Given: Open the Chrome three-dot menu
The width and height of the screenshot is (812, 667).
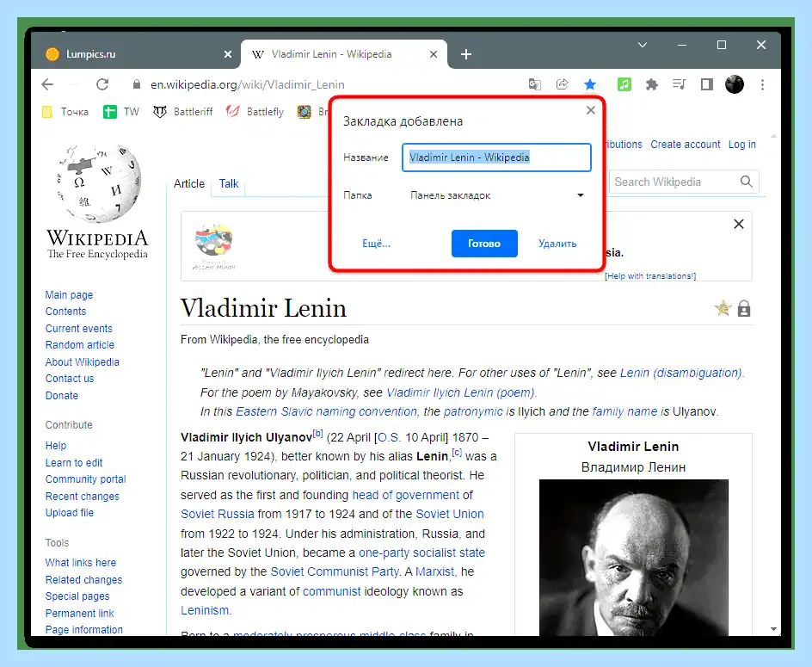Looking at the screenshot, I should [762, 84].
